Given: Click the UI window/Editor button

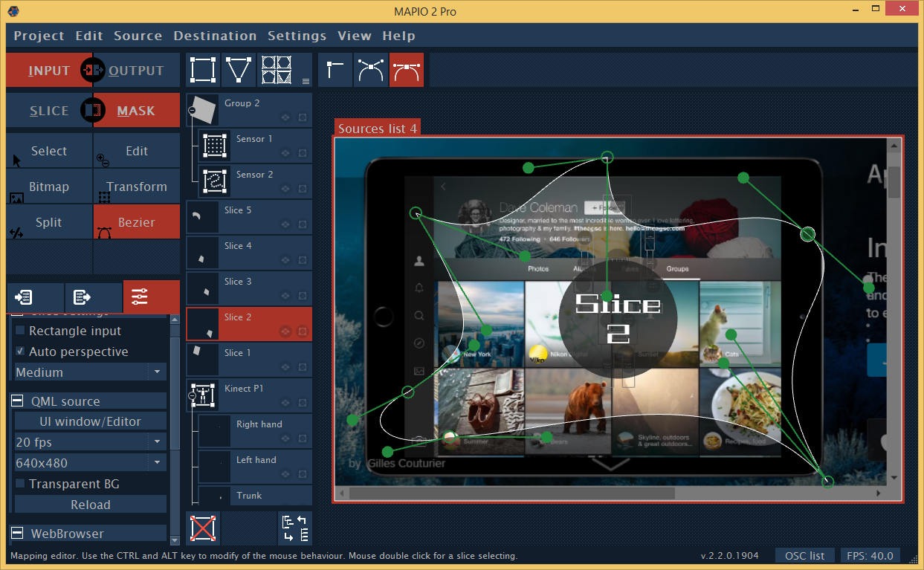Looking at the screenshot, I should tap(90, 421).
